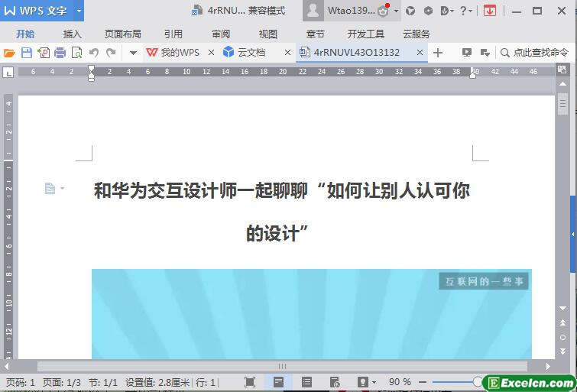Click the export to PDF icon
Screen dimensions: 577x392
coord(44,53)
